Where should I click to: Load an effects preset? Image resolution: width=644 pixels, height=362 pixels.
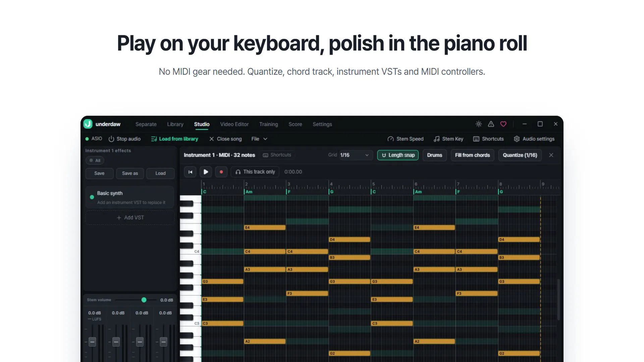tap(160, 173)
